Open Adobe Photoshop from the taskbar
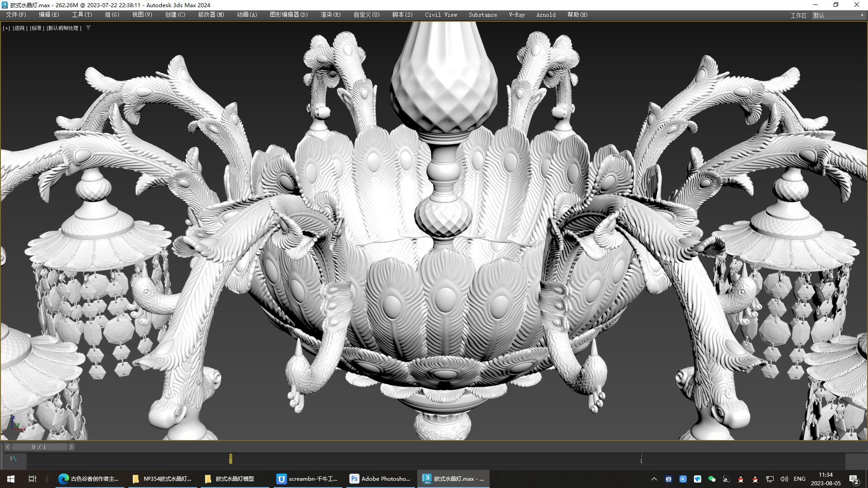The width and height of the screenshot is (868, 488). [381, 479]
